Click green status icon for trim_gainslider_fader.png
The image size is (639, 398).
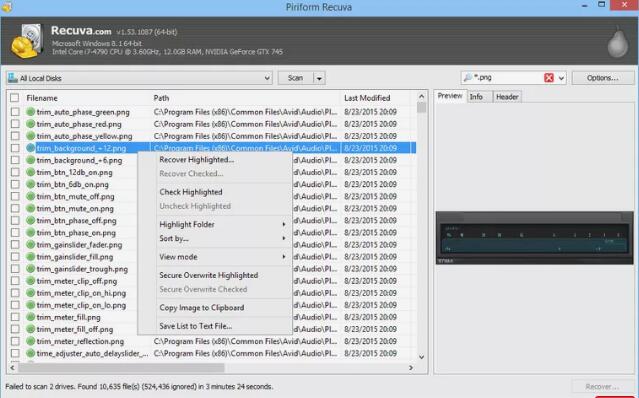coord(30,244)
